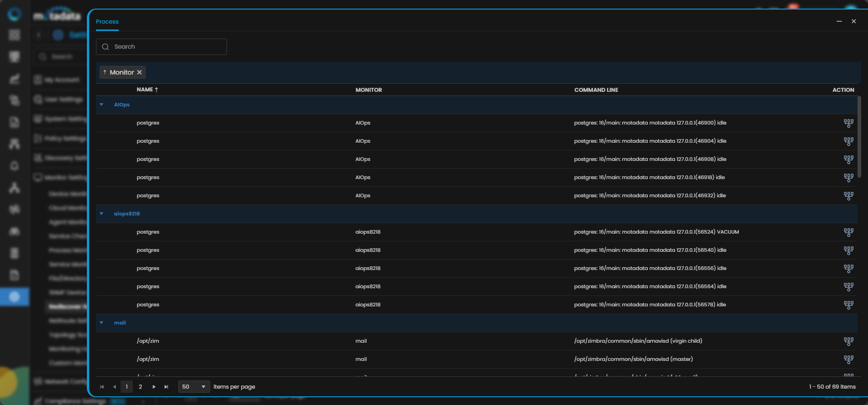Image resolution: width=868 pixels, height=405 pixels.
Task: Select page 2 in pagination
Action: [x=141, y=387]
